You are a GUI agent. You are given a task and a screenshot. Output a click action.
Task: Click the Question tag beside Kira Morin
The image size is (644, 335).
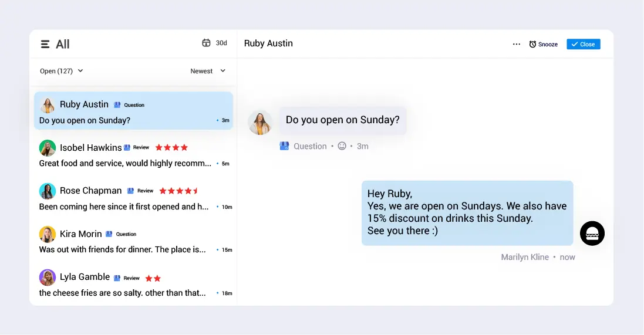(x=126, y=234)
